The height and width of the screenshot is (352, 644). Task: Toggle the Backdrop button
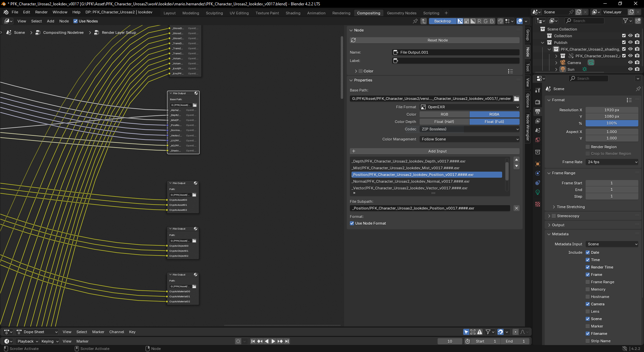(442, 21)
